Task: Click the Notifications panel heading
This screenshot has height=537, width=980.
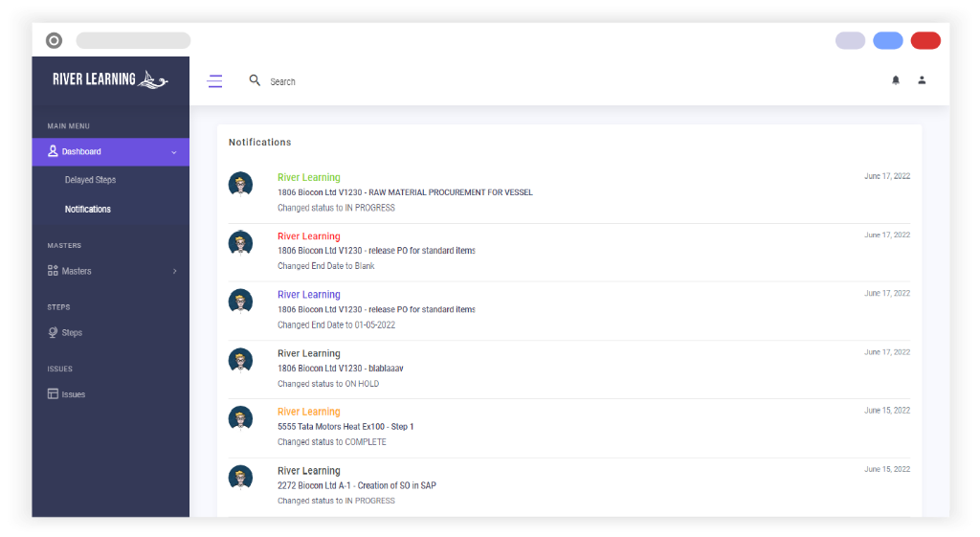Action: point(260,142)
